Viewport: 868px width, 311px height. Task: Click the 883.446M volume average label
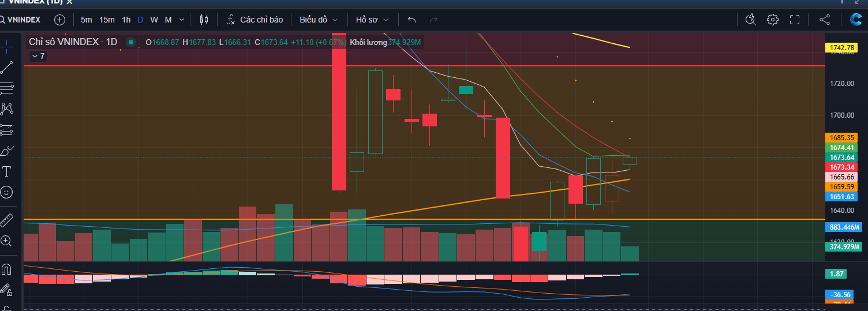click(843, 227)
